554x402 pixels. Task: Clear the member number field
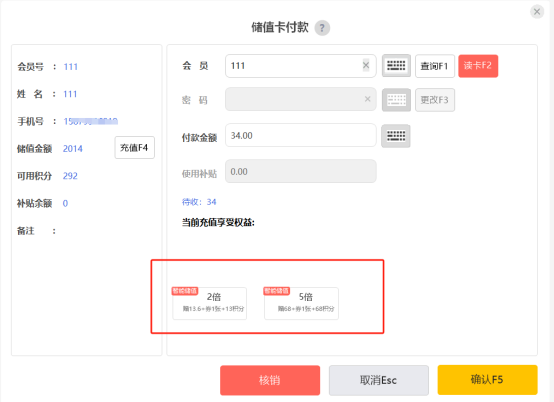tap(366, 65)
